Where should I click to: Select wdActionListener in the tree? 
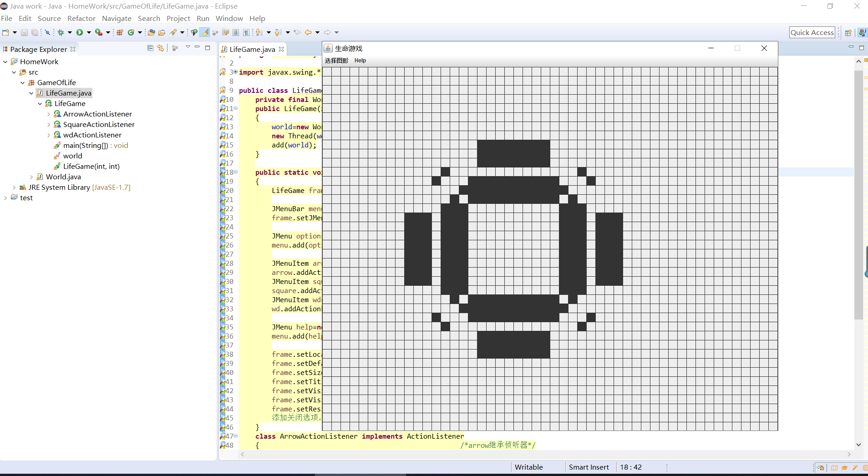coord(92,135)
